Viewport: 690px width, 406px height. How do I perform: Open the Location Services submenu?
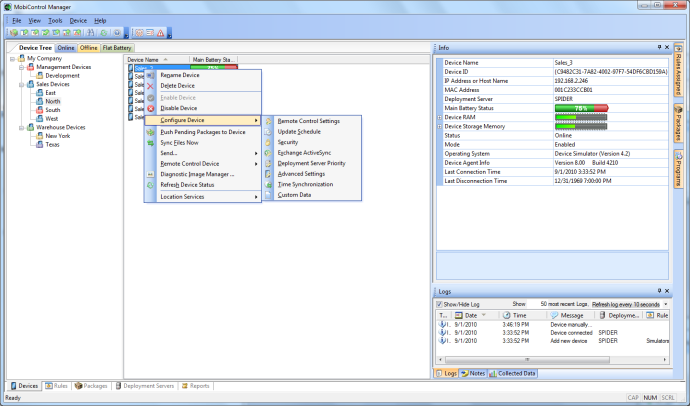[203, 197]
